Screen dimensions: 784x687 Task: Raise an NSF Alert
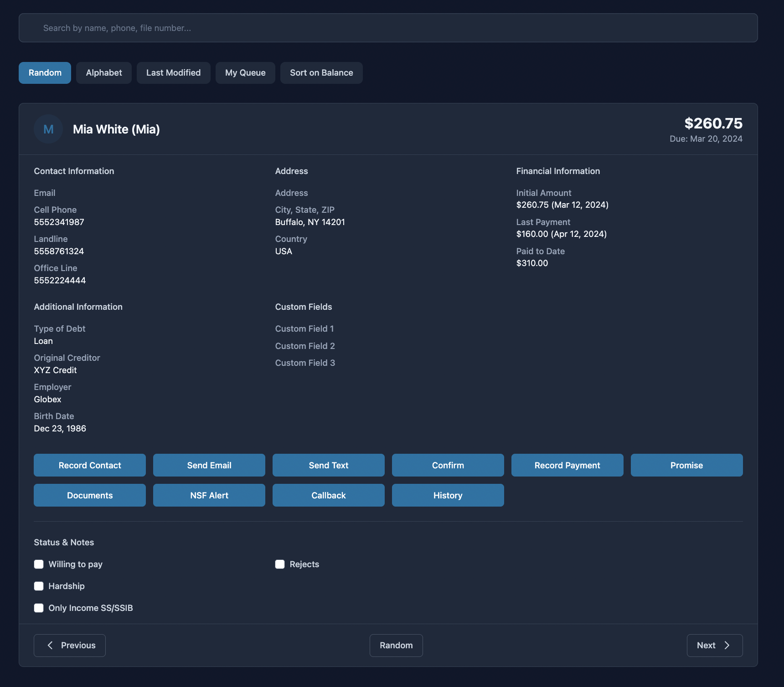209,495
